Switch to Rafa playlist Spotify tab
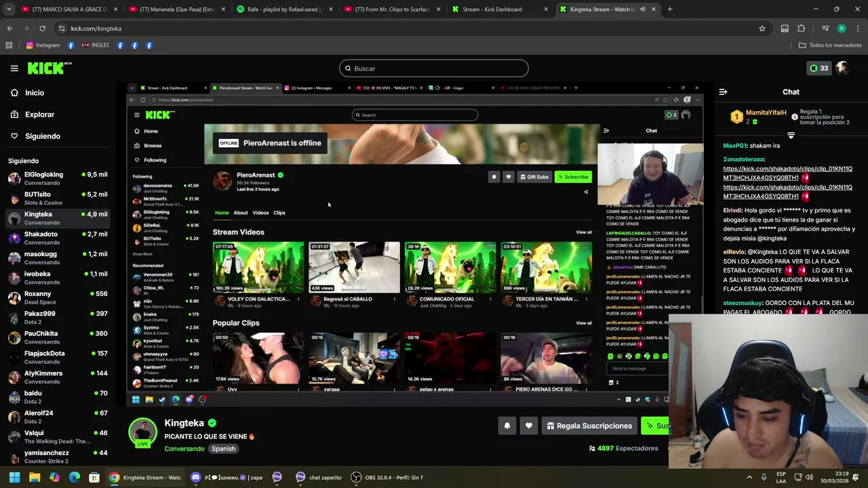The image size is (868, 488). pyautogui.click(x=285, y=9)
